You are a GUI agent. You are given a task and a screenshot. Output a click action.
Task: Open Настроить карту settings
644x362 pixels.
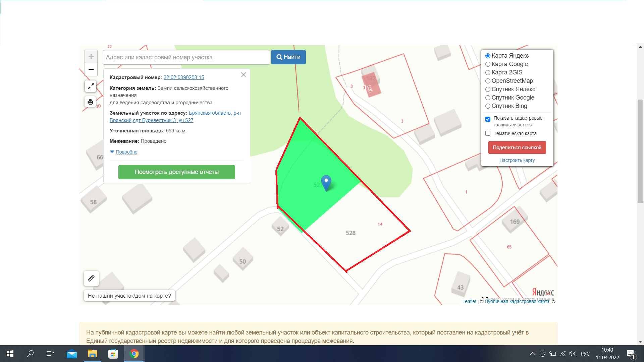pos(517,160)
